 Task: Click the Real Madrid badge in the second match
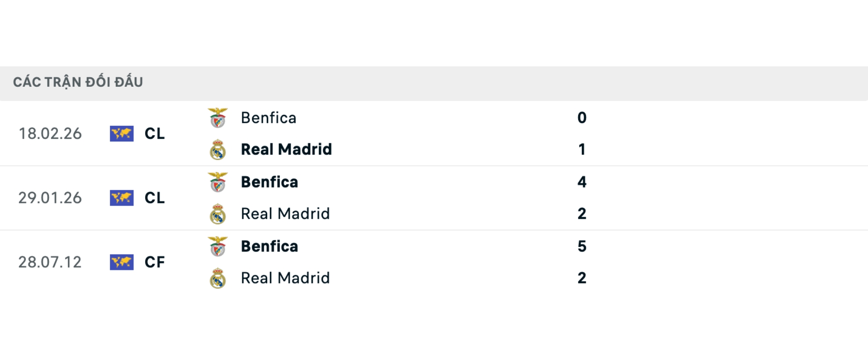coord(217,213)
